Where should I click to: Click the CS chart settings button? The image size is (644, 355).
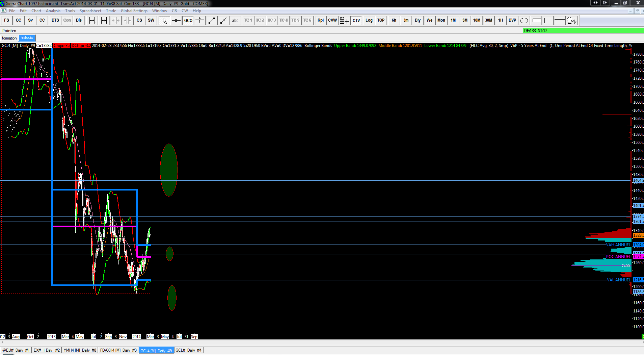point(139,20)
